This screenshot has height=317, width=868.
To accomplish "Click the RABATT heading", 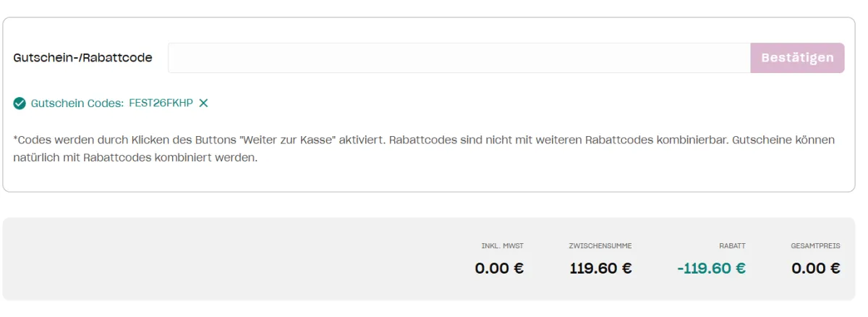I will click(733, 246).
